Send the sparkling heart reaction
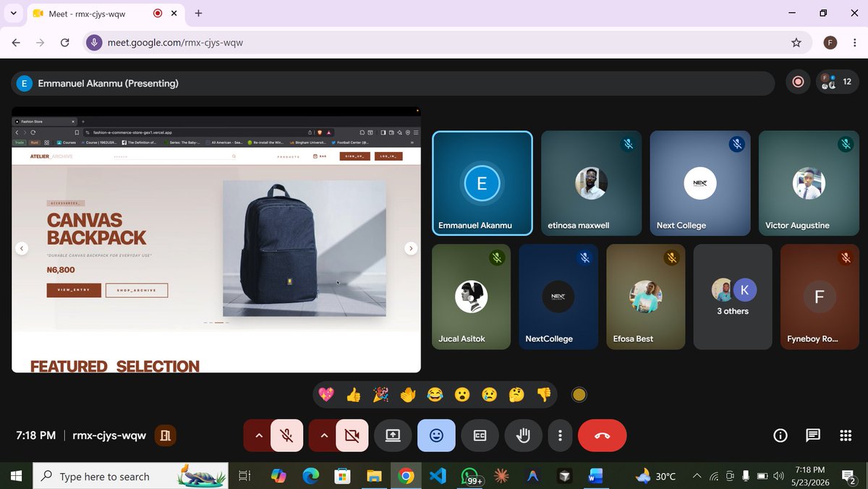 point(327,395)
